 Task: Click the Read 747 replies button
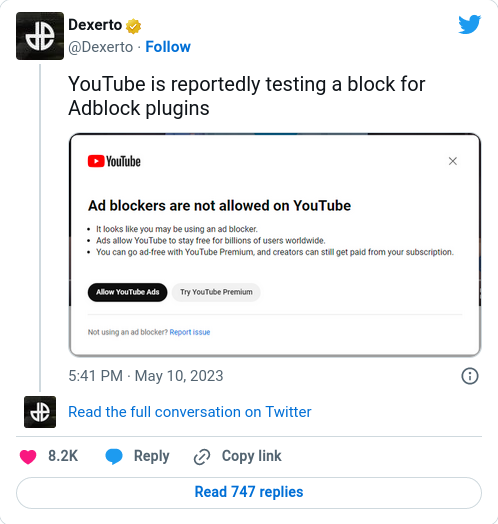point(249,493)
